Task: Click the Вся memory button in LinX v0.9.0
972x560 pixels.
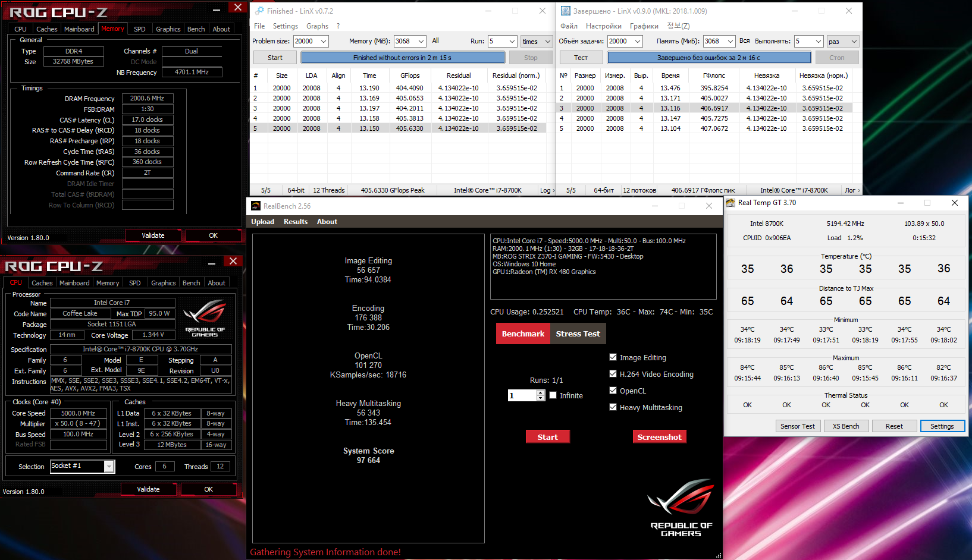Action: [x=745, y=40]
